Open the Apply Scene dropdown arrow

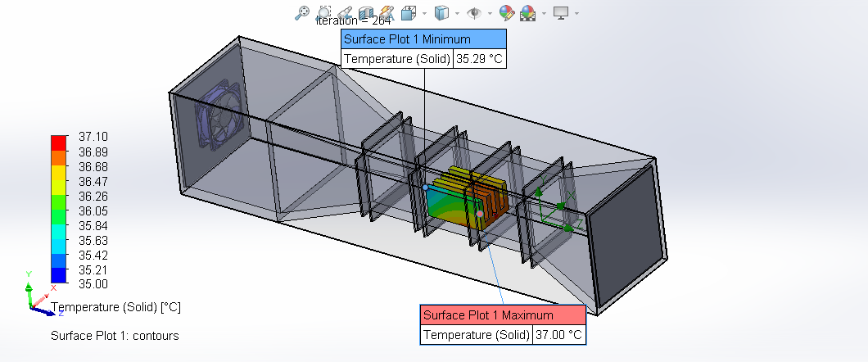[545, 13]
